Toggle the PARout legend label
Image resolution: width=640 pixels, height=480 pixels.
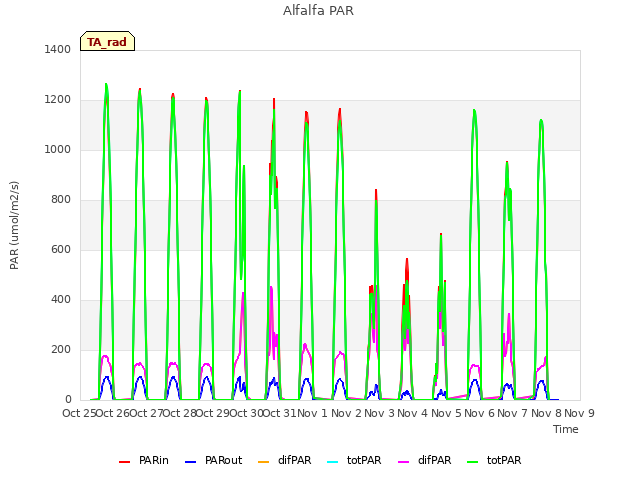223,460
